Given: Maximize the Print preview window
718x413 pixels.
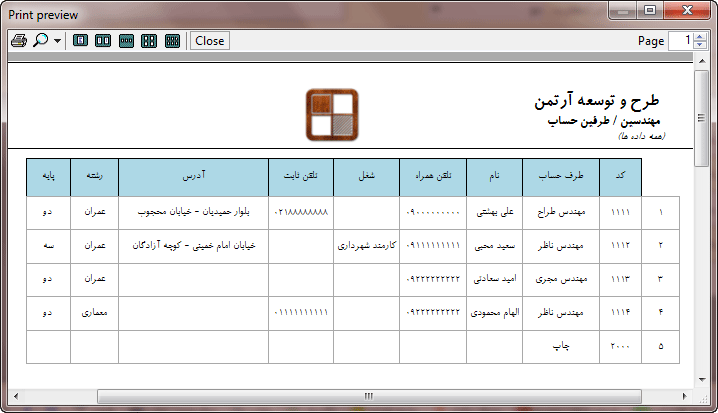Looking at the screenshot, I should (x=650, y=12).
